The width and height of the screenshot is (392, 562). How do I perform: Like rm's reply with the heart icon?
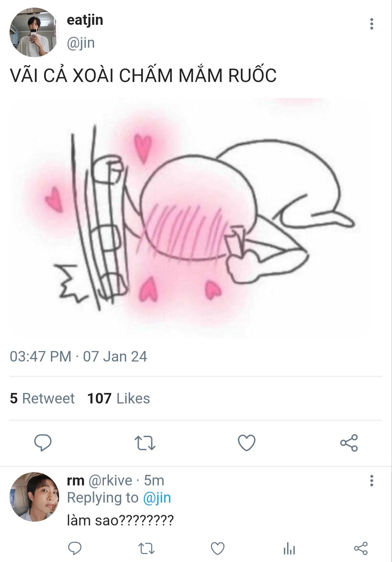pyautogui.click(x=218, y=548)
